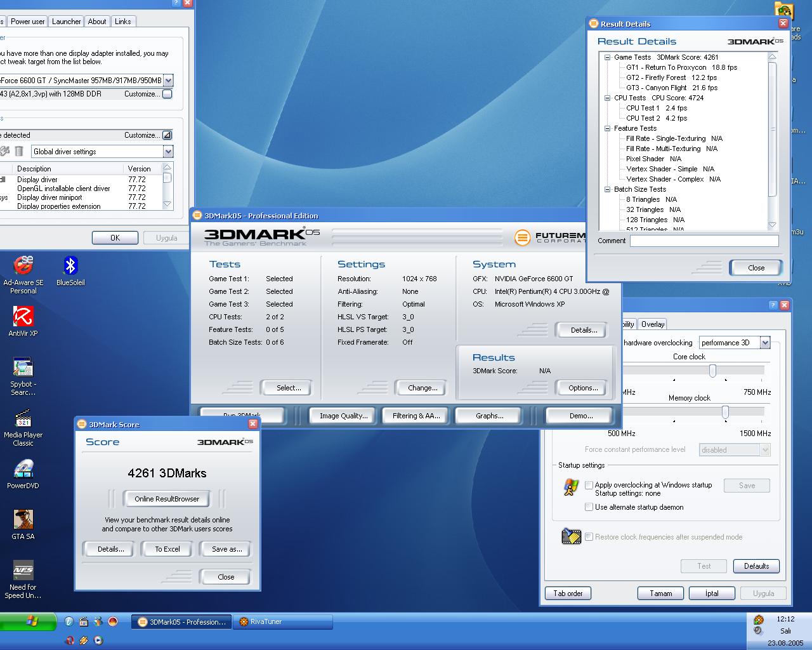The height and width of the screenshot is (650, 812).
Task: Check Use alternate startup daemon
Action: tap(589, 507)
